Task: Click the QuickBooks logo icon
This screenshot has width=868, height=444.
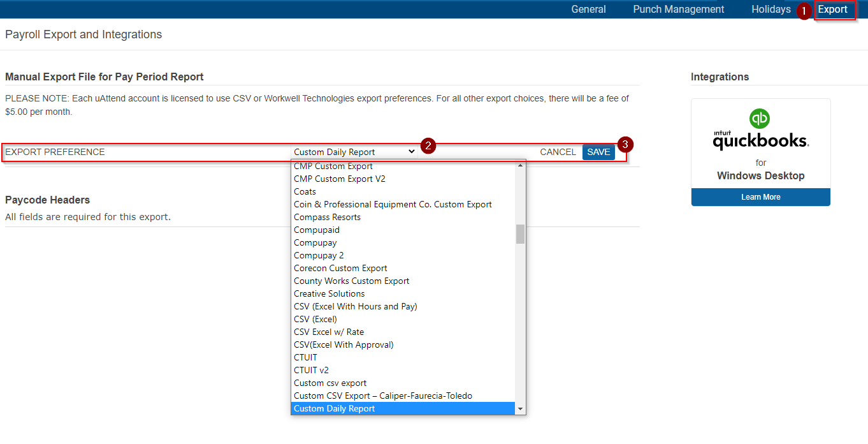Action: tap(760, 119)
